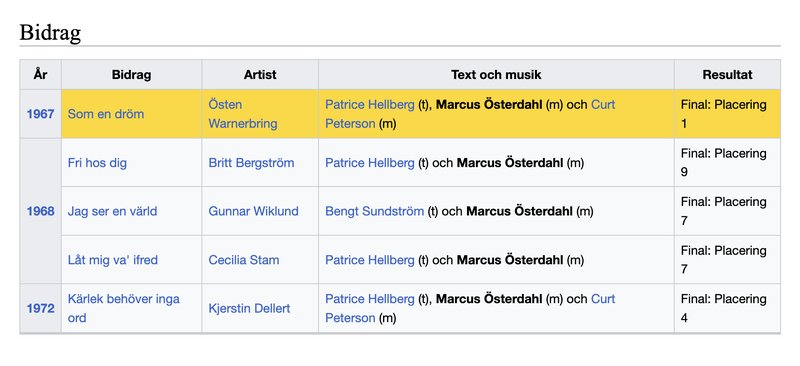Open the Jag ser en värld link
800x366 pixels.
pos(112,211)
